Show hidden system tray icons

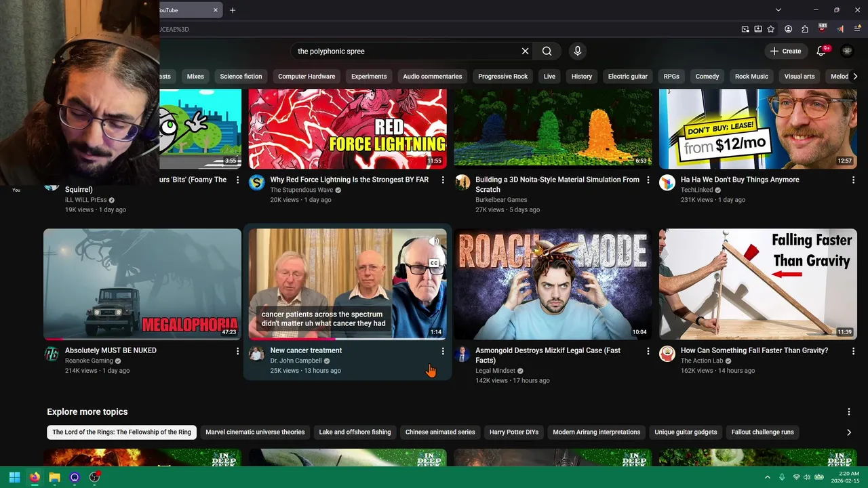tap(767, 477)
